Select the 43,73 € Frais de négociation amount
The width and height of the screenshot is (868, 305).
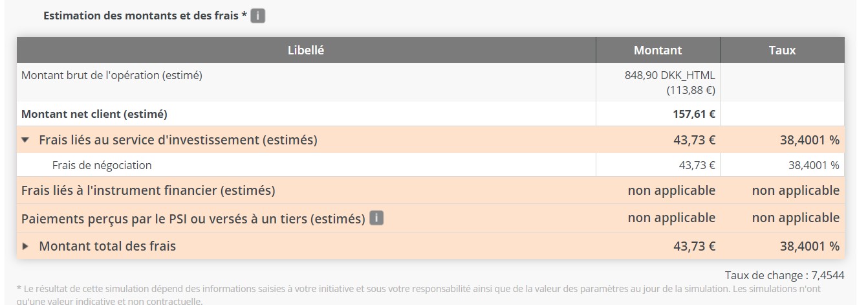pos(697,165)
